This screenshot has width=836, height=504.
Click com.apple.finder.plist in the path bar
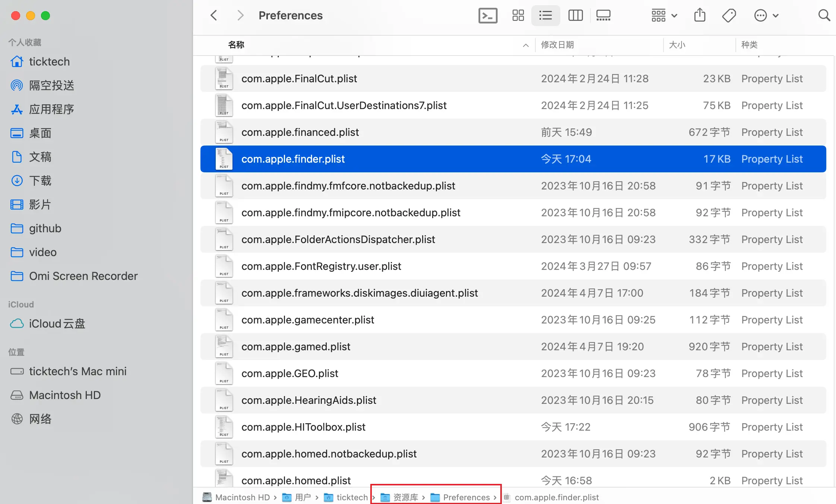[x=551, y=497]
